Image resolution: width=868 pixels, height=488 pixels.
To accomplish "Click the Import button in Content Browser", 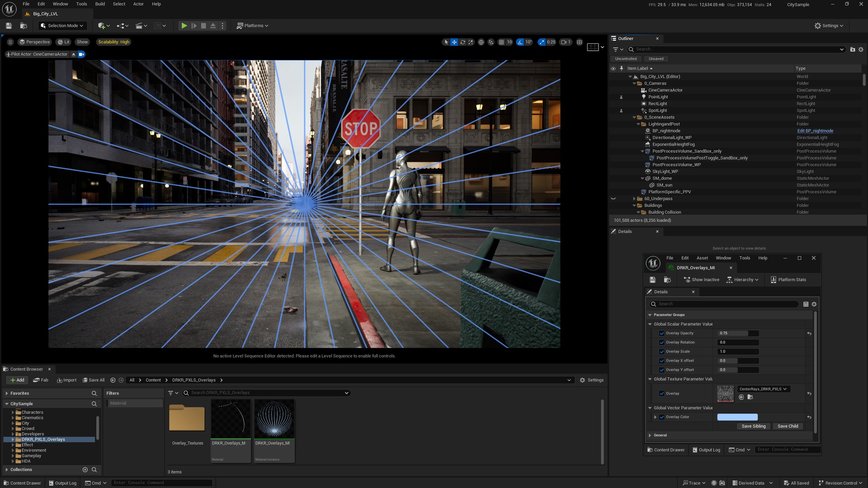I will tap(66, 380).
